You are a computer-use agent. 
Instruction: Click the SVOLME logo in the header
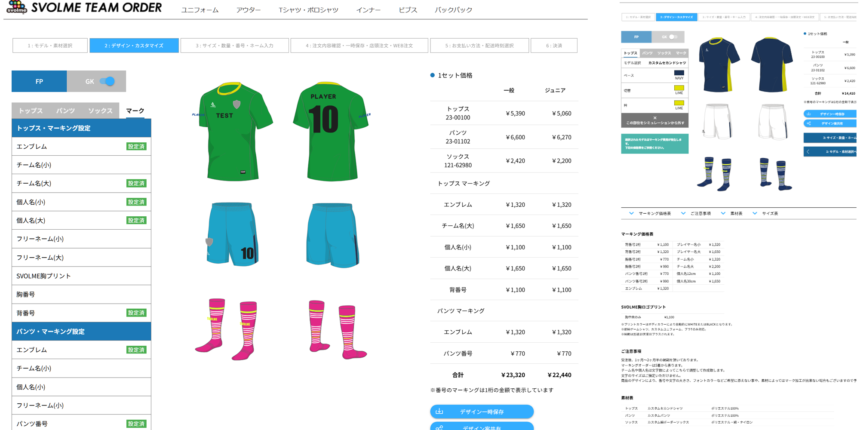pos(17,8)
